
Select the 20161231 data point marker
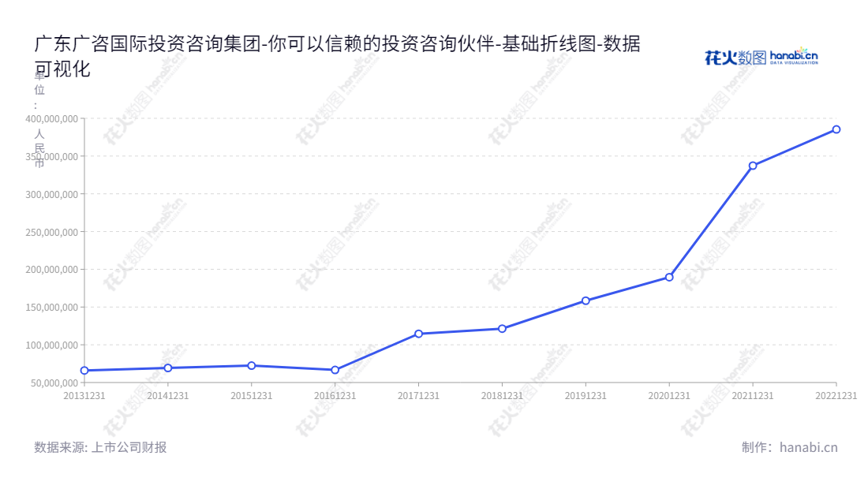pos(335,370)
